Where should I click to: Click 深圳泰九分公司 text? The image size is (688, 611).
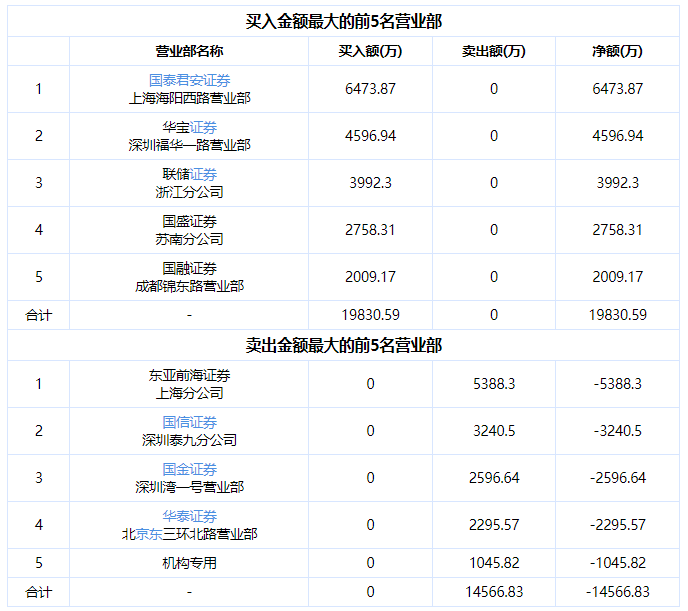(190, 440)
